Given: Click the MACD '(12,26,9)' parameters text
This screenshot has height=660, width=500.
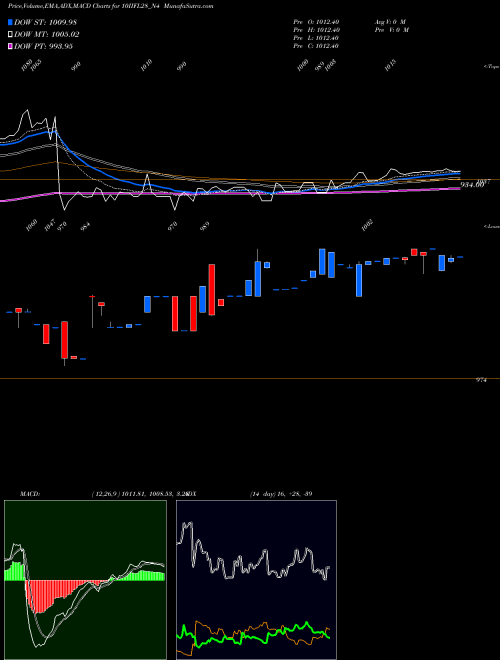Looking at the screenshot, I should 106,494.
